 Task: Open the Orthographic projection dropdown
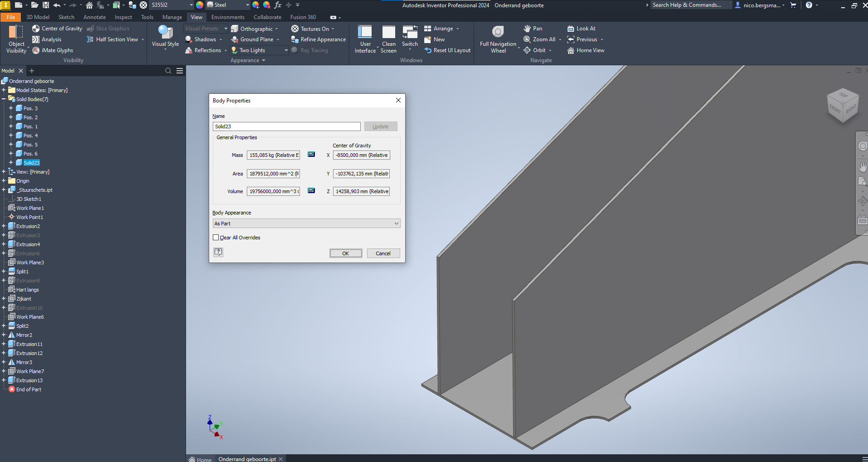coord(276,28)
